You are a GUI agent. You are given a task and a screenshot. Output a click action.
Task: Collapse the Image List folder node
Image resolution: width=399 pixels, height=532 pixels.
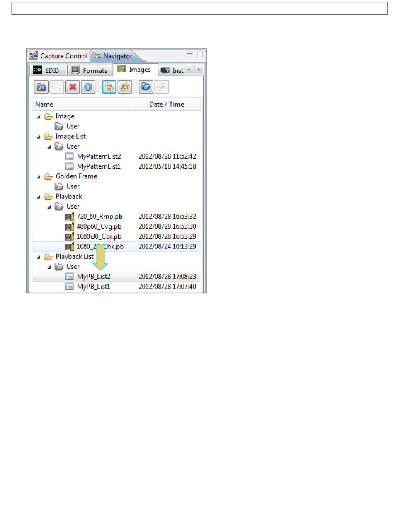(x=39, y=136)
